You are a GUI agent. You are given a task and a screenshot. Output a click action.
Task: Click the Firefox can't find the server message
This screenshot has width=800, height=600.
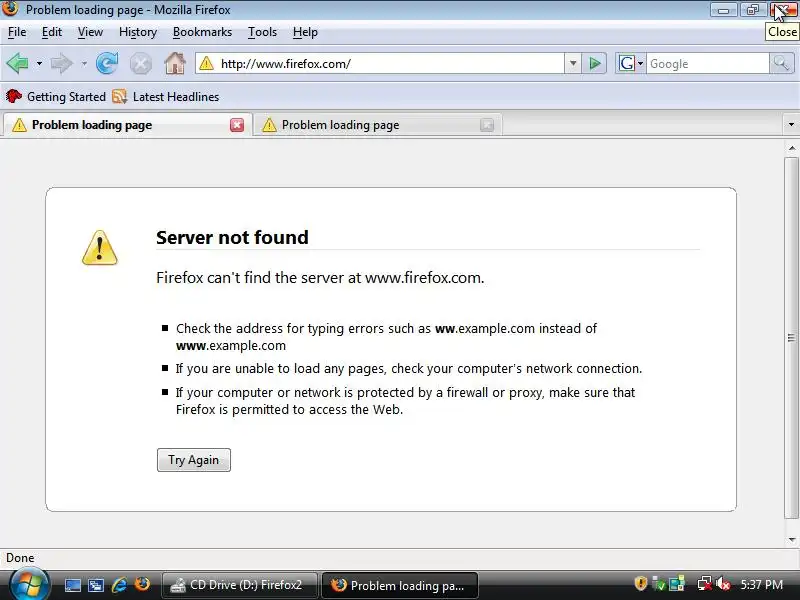coord(320,278)
